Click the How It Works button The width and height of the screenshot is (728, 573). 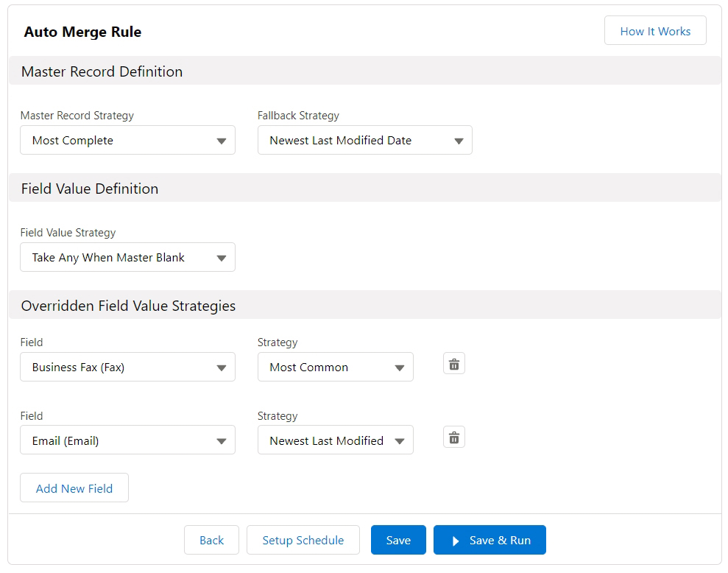(x=654, y=31)
